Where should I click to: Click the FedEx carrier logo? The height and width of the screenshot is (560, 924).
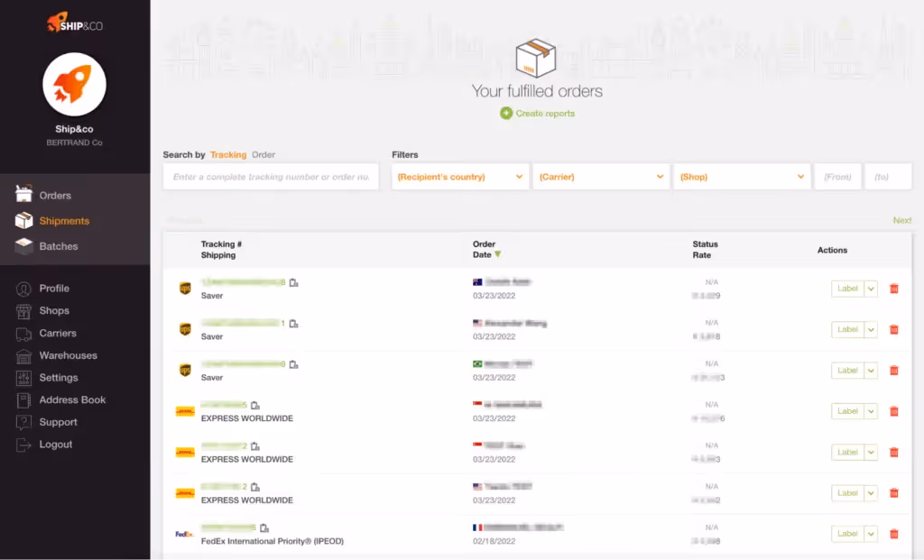(x=184, y=534)
